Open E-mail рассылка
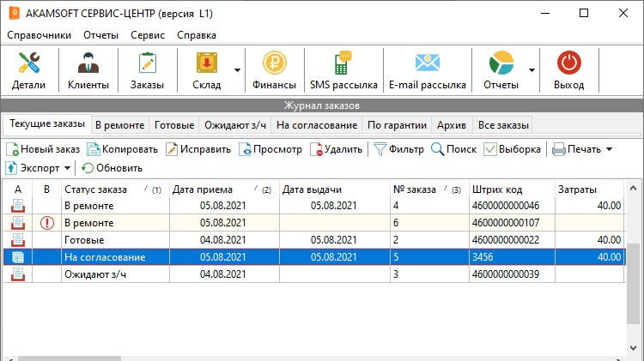The width and height of the screenshot is (644, 361). [x=427, y=70]
